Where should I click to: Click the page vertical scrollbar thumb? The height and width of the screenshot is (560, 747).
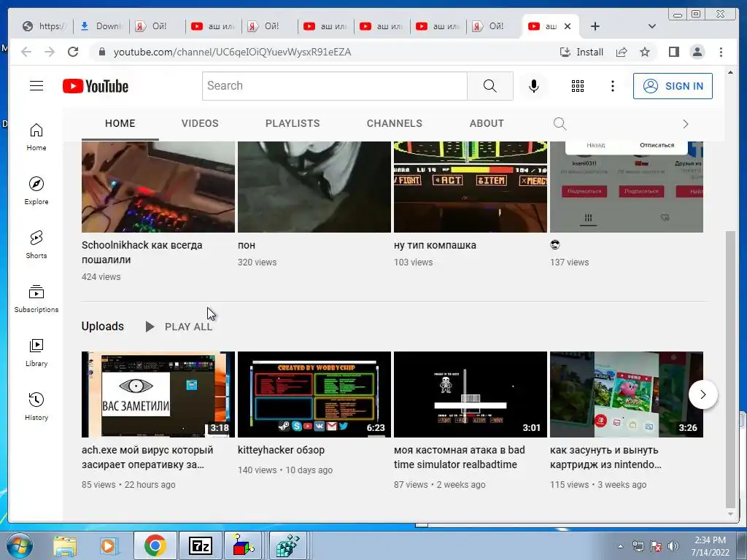click(x=730, y=369)
